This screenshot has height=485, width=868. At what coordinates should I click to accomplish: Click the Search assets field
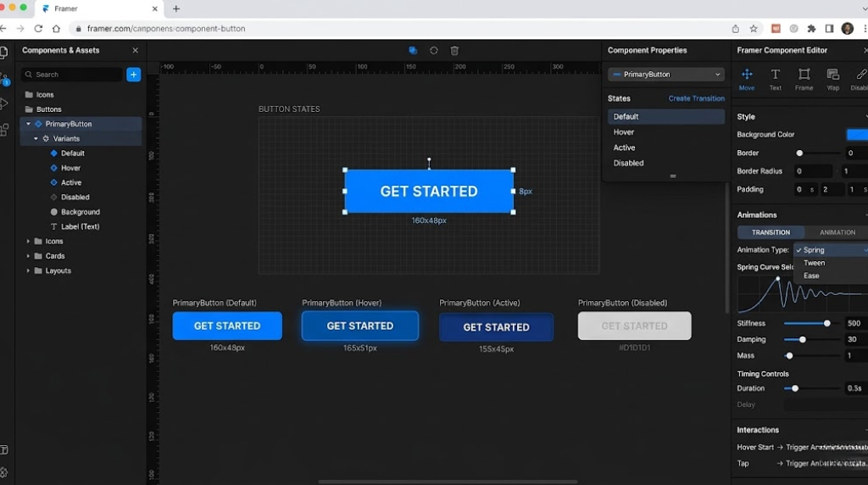coord(72,74)
